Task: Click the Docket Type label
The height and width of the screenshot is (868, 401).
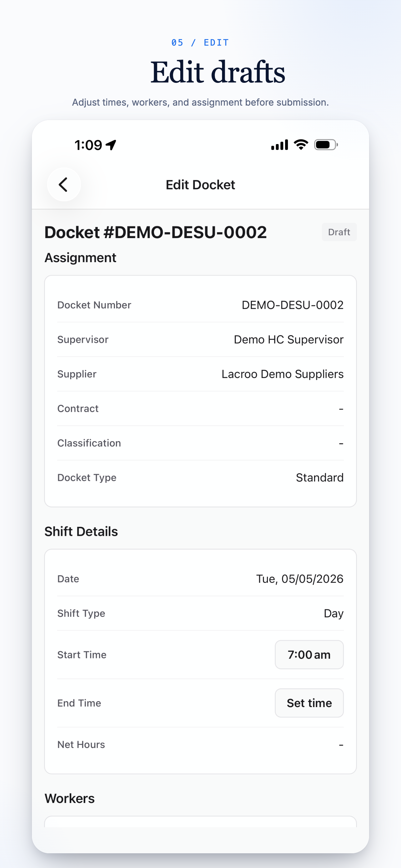Action: point(87,477)
